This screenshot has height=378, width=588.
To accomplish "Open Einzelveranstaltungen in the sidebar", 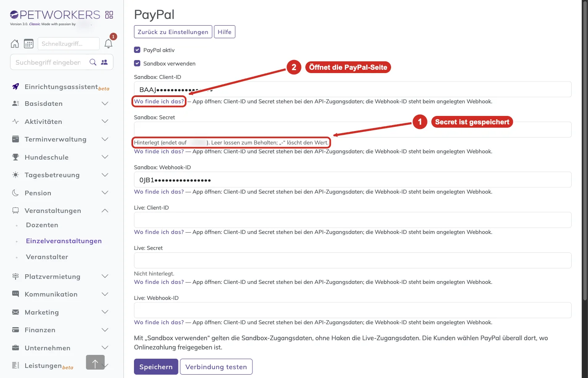I will (x=64, y=241).
